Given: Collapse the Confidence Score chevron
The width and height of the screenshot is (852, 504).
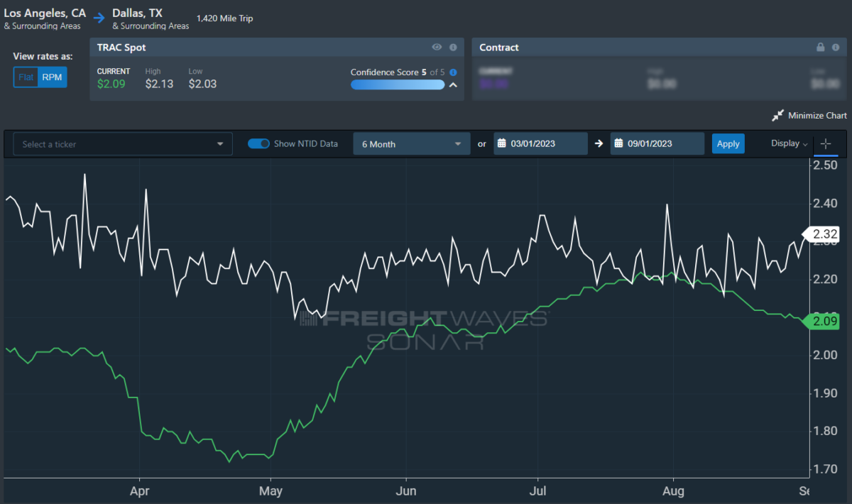Looking at the screenshot, I should pyautogui.click(x=453, y=85).
